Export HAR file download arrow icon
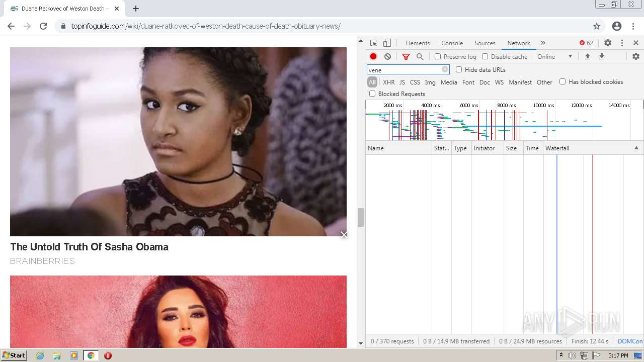The height and width of the screenshot is (362, 644). [x=601, y=57]
